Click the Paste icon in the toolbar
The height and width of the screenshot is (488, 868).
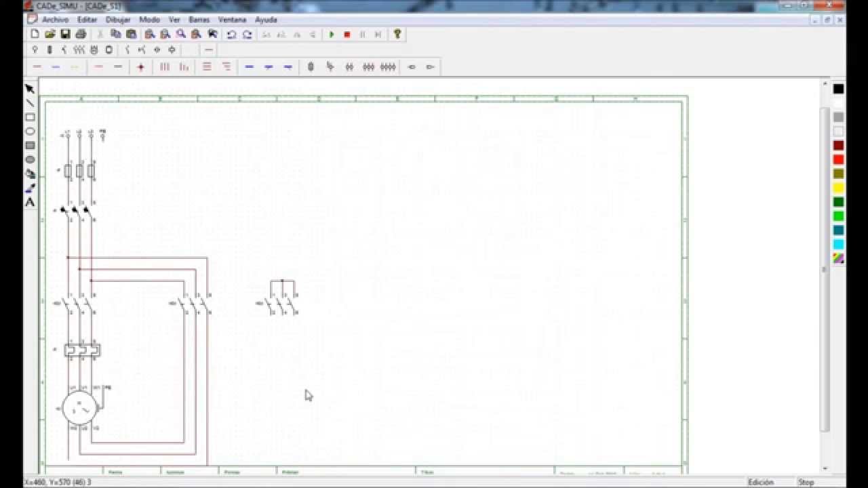tap(132, 34)
